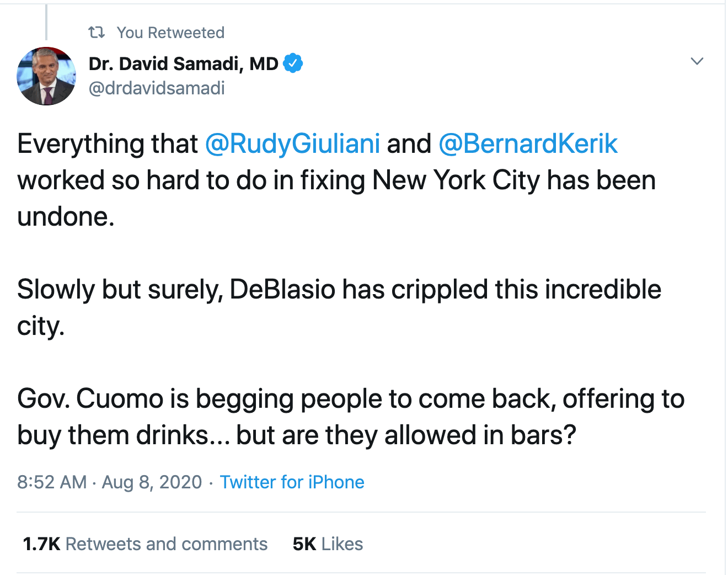Visit the @RudyGiuliani mention
Viewport: 728px width, 575px height.
pos(292,144)
